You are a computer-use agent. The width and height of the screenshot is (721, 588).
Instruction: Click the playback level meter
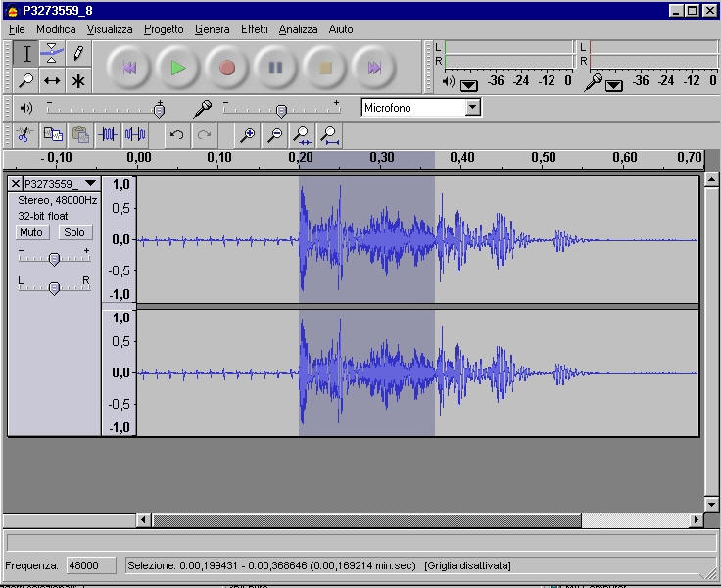point(509,54)
